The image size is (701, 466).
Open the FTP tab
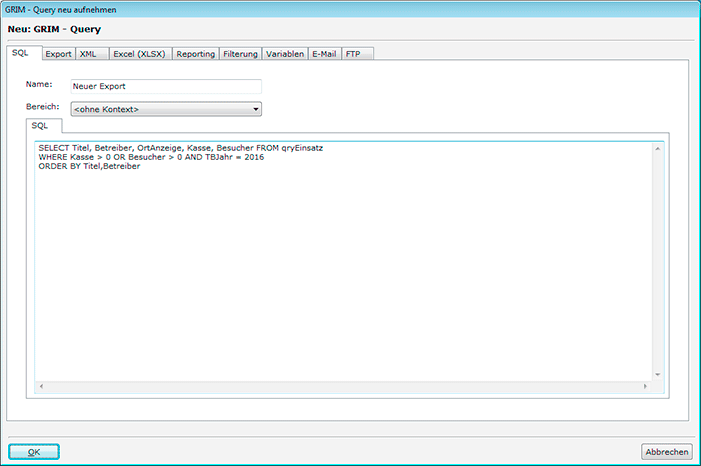353,54
